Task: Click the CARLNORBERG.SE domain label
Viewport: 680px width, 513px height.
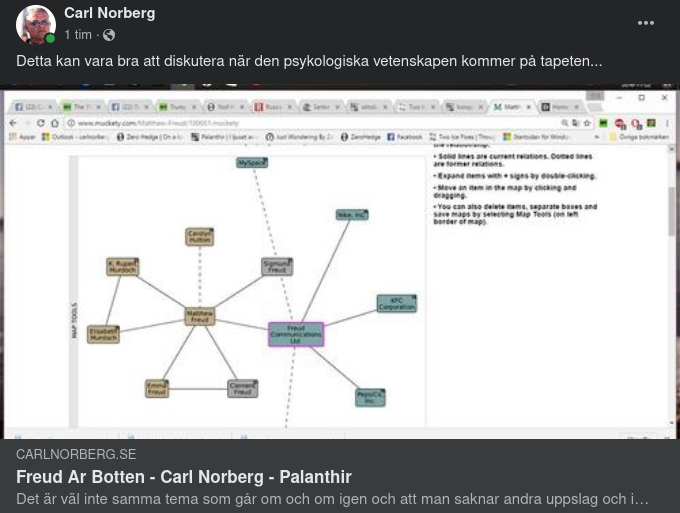Action: 76,454
